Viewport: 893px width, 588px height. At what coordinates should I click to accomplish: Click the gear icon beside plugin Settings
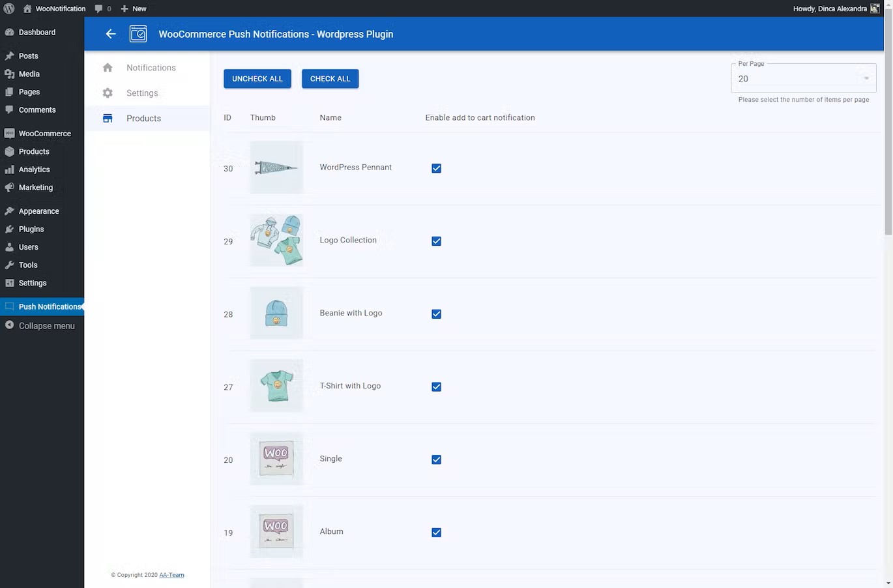coord(108,93)
